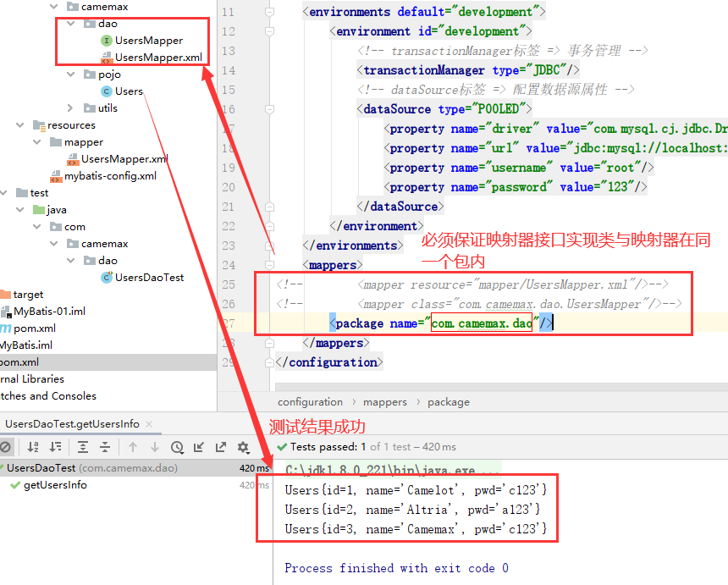Select the target folder
The height and width of the screenshot is (585, 728).
coord(28,295)
